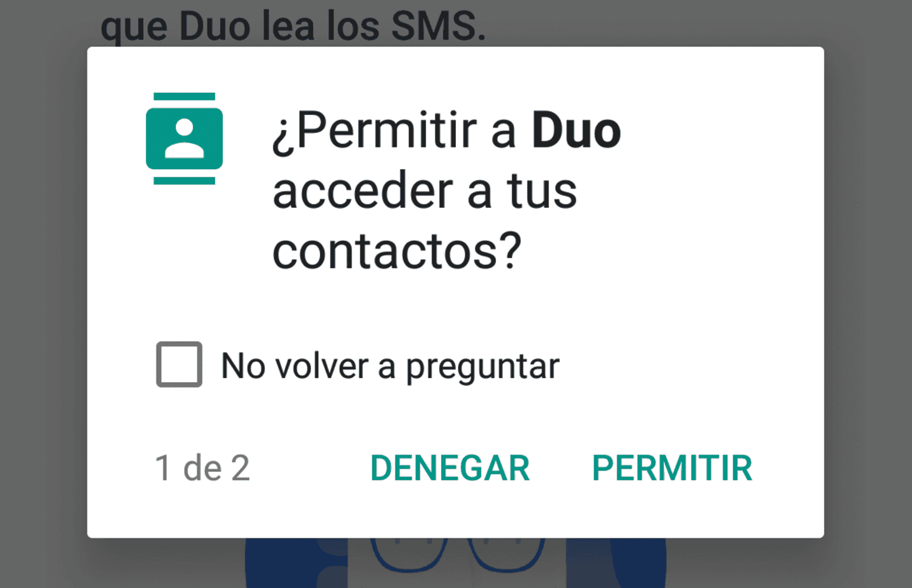Screen dimensions: 912x588
Task: Tap the left glasses lens illustration
Action: click(x=409, y=554)
